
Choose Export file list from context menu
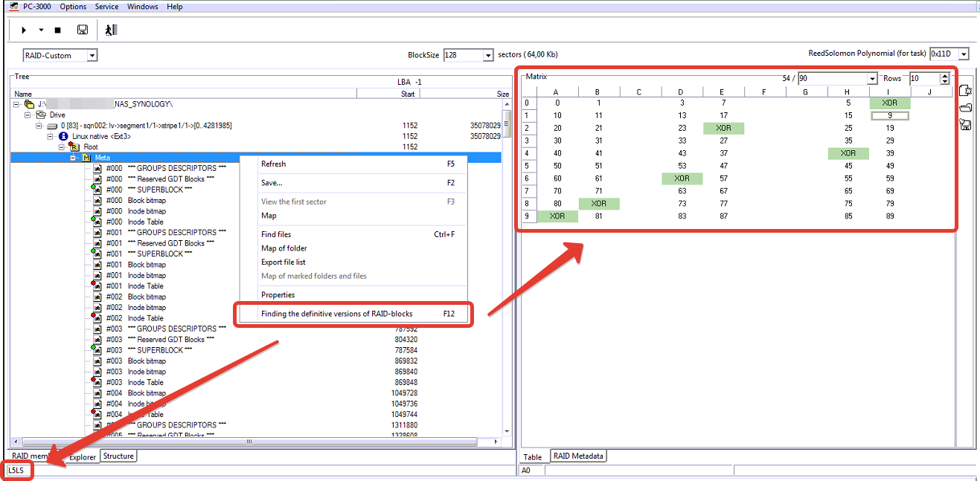[x=353, y=262]
